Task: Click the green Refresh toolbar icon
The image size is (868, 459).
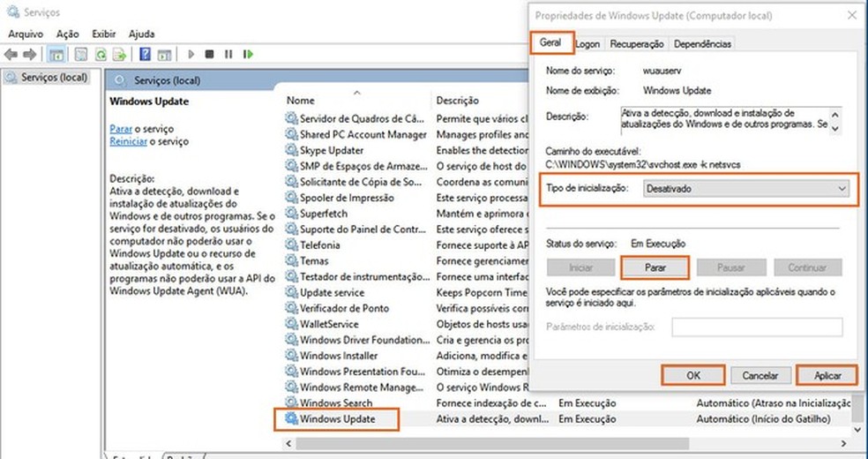Action: [101, 54]
